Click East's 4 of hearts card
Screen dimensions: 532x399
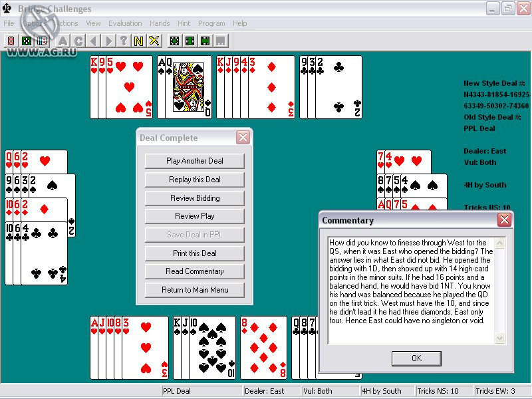[x=408, y=162]
